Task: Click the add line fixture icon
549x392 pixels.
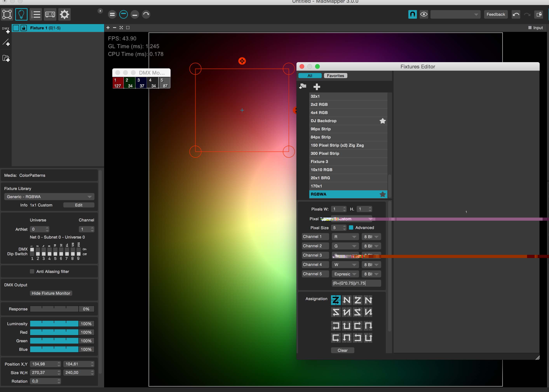Action: [x=6, y=43]
